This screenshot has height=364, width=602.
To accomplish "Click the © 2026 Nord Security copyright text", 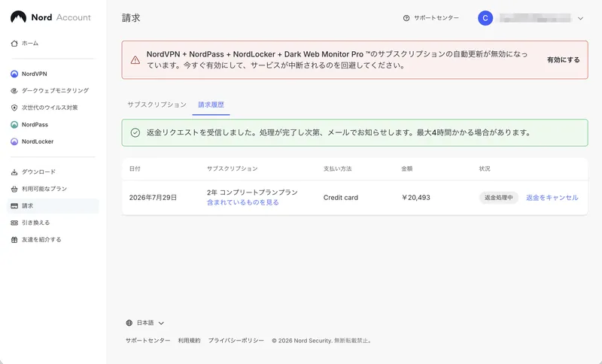I will (x=321, y=341).
